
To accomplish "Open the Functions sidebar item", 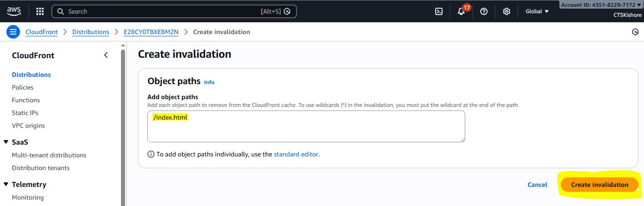I will (26, 100).
